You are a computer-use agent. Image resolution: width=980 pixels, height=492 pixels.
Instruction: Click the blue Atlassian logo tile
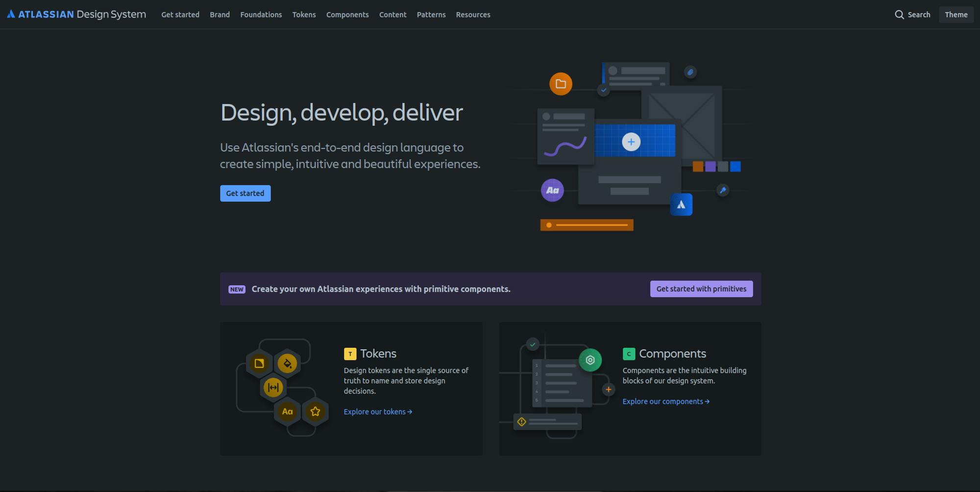[681, 204]
